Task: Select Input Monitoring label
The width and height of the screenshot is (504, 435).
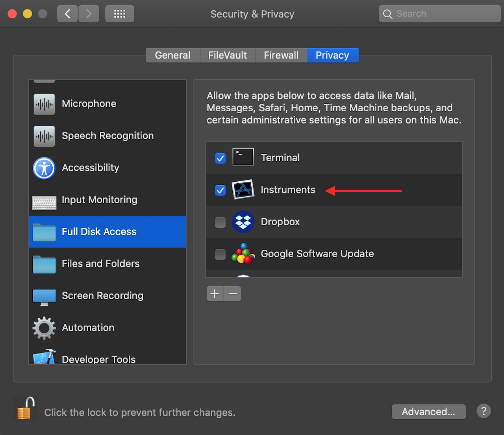Action: click(x=100, y=200)
